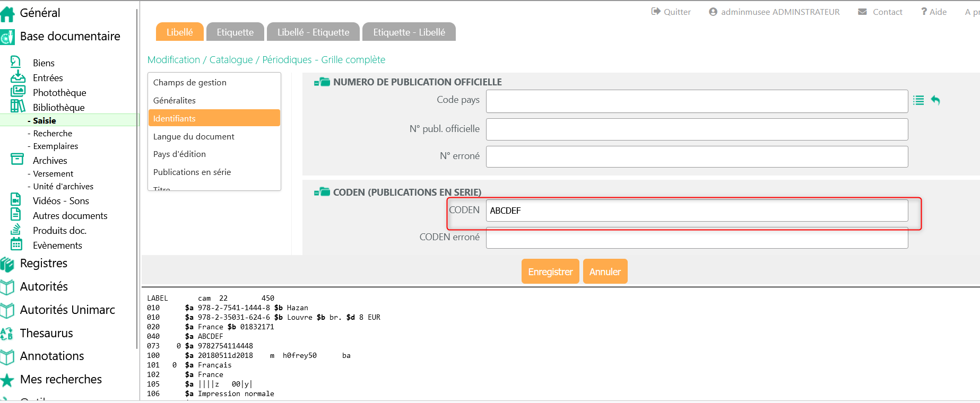This screenshot has width=980, height=403.
Task: Expand the Registres sidebar section
Action: tap(44, 264)
